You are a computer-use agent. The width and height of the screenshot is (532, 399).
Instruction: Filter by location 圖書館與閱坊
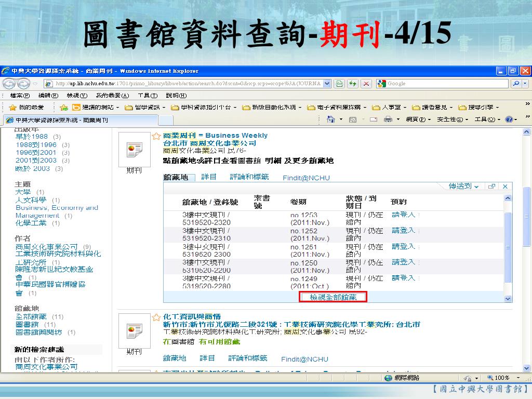click(38, 332)
